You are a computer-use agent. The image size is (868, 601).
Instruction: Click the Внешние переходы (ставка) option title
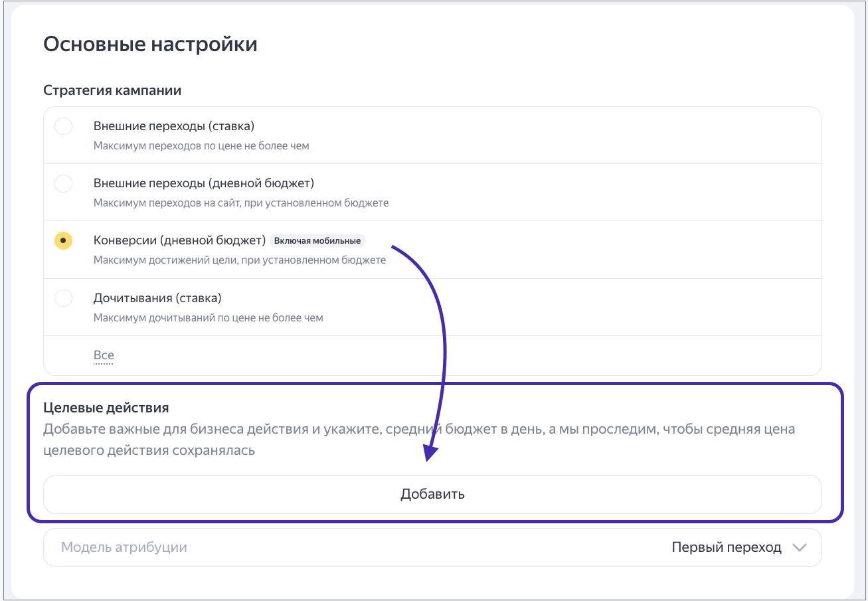coord(174,126)
